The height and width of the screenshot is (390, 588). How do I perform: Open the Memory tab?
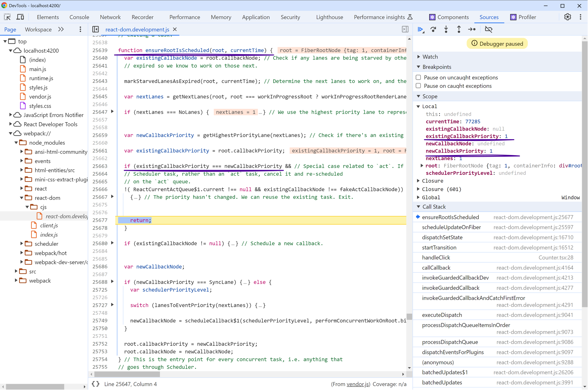coord(221,17)
